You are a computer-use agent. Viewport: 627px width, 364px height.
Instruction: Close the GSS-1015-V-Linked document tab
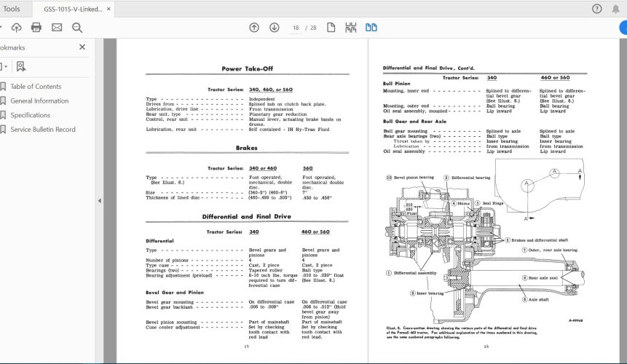pyautogui.click(x=109, y=9)
